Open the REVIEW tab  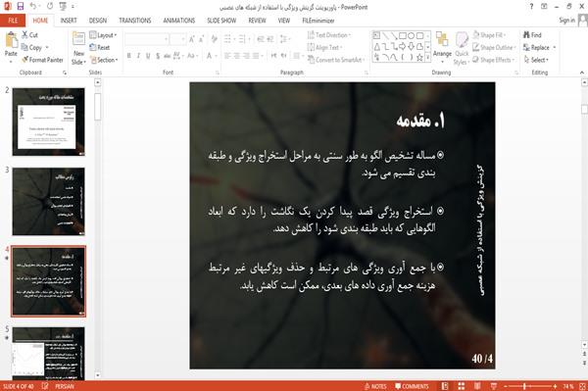(x=257, y=21)
